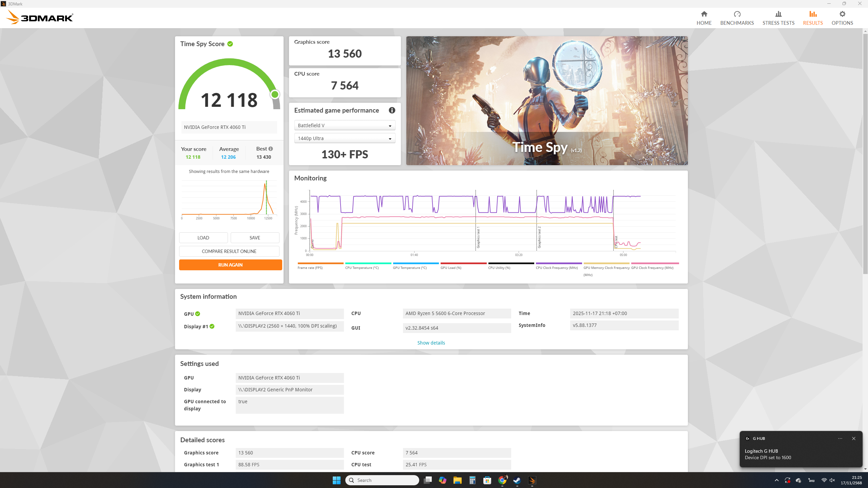Open the Home section icon

click(x=704, y=14)
